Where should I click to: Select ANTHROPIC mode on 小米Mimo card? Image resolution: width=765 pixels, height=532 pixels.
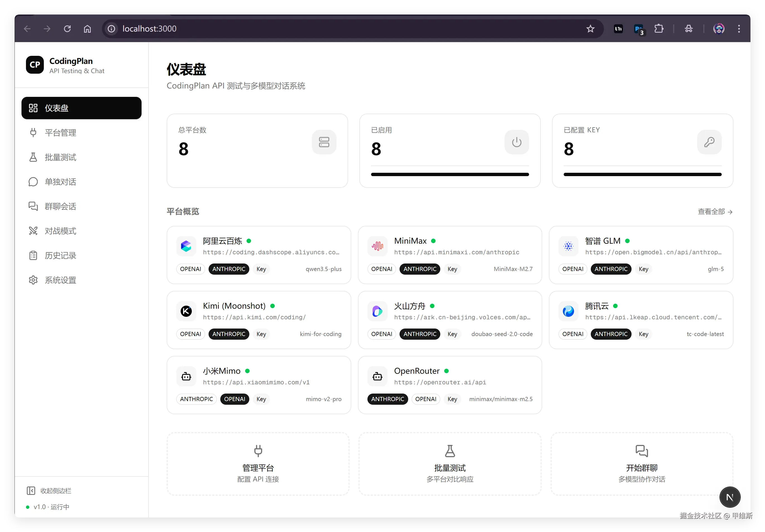pos(196,399)
